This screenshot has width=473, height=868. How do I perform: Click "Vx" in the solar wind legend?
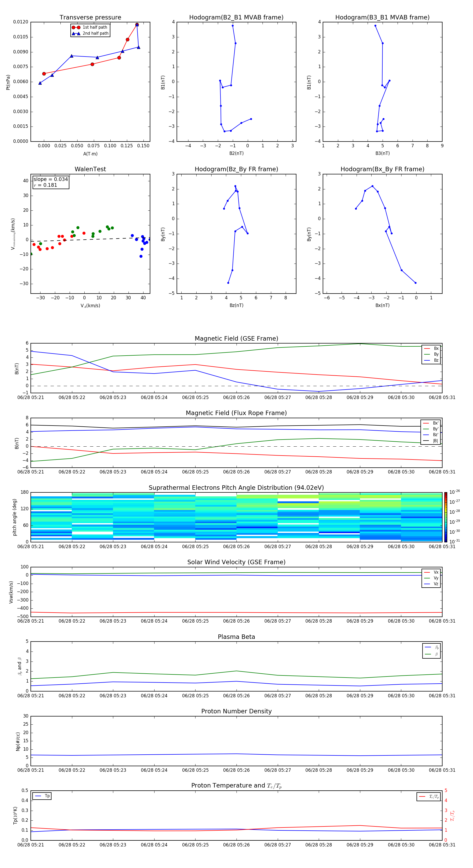point(436,573)
